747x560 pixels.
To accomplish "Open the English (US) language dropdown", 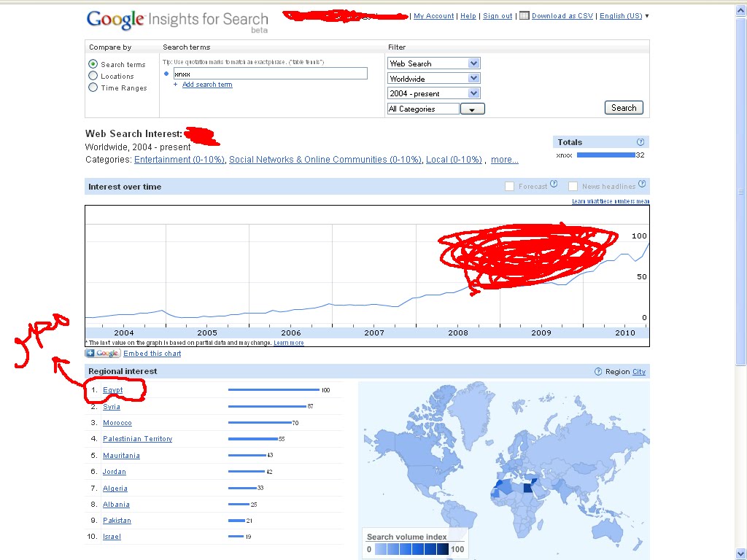I will click(x=624, y=16).
